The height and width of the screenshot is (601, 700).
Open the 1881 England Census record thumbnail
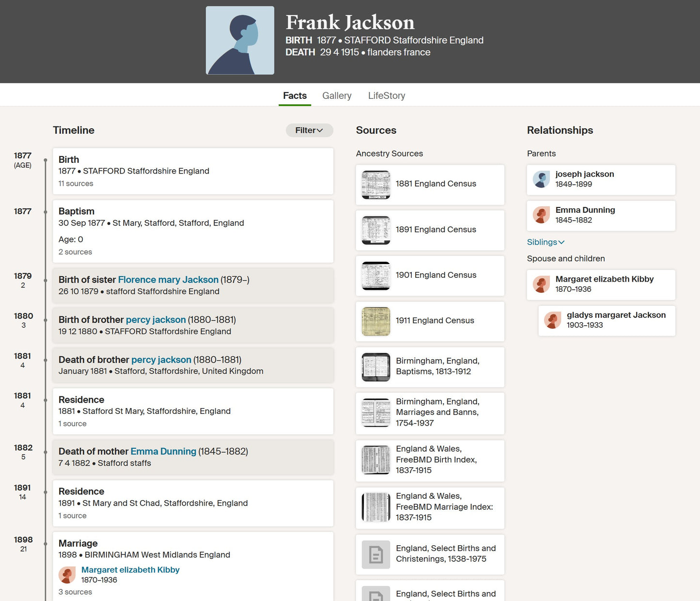pos(376,185)
